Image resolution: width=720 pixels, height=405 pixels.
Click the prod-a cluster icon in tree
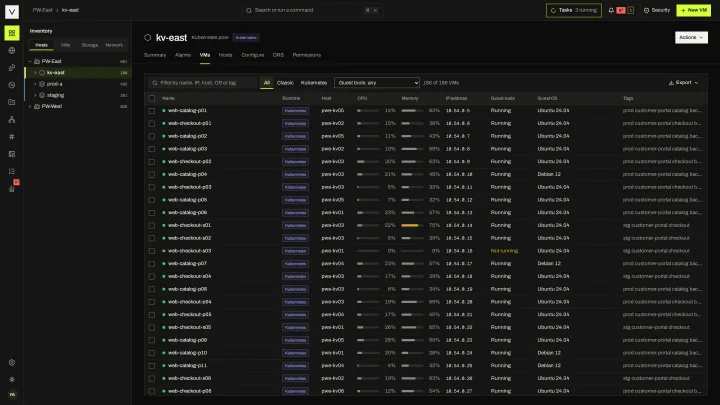tap(42, 84)
